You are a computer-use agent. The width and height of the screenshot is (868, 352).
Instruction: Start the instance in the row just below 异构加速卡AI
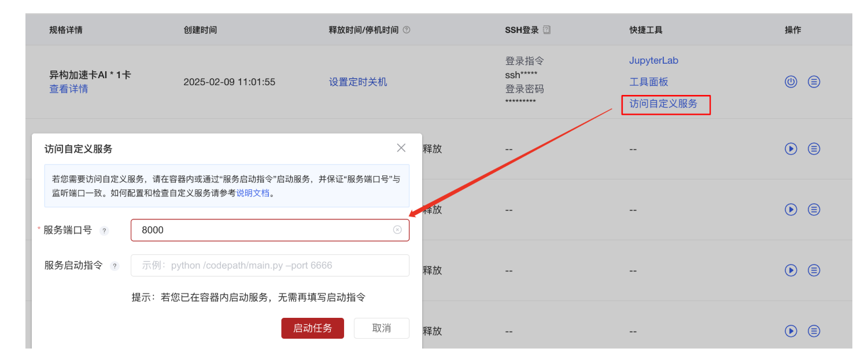pyautogui.click(x=791, y=149)
